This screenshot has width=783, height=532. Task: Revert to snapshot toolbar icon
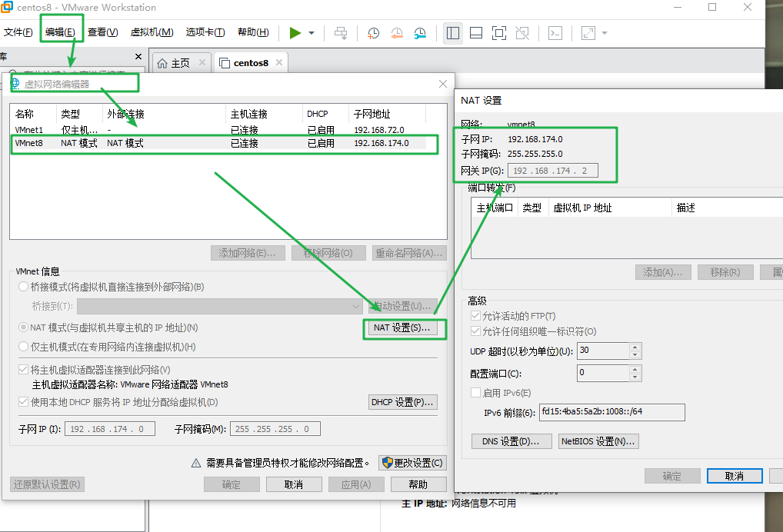pyautogui.click(x=396, y=33)
